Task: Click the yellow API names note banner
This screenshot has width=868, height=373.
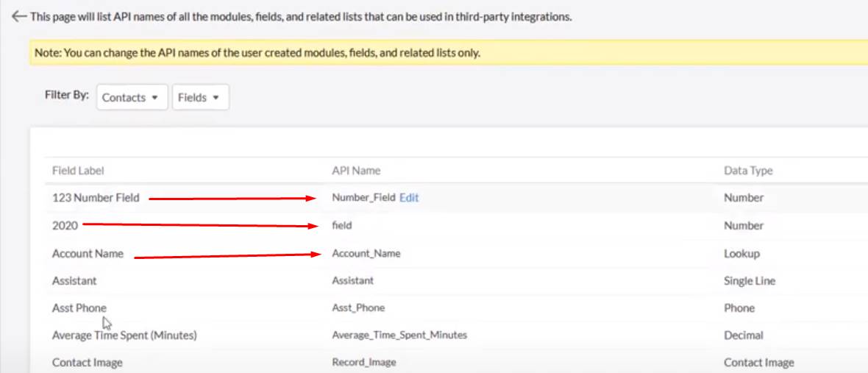Action: pyautogui.click(x=449, y=53)
